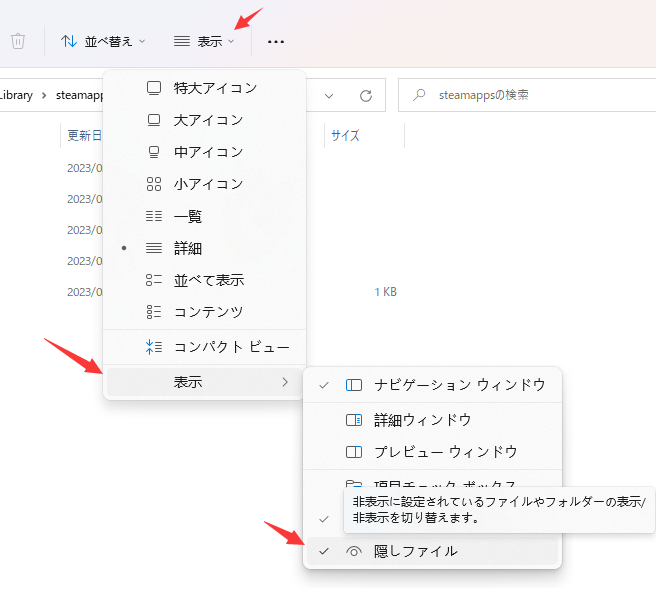Viewport: 656px width, 611px height.
Task: Select 一覧 list view option
Action: 204,216
